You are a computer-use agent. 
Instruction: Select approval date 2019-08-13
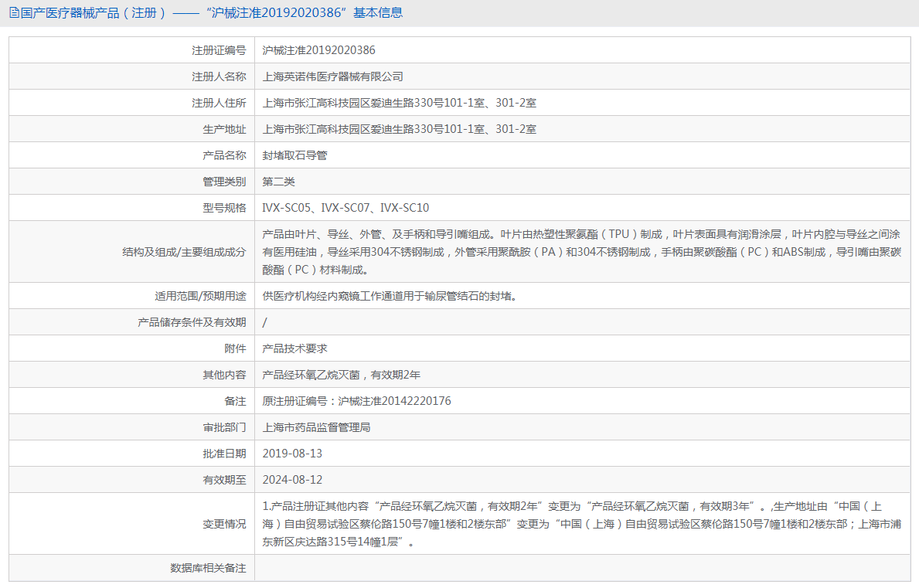[x=292, y=454]
